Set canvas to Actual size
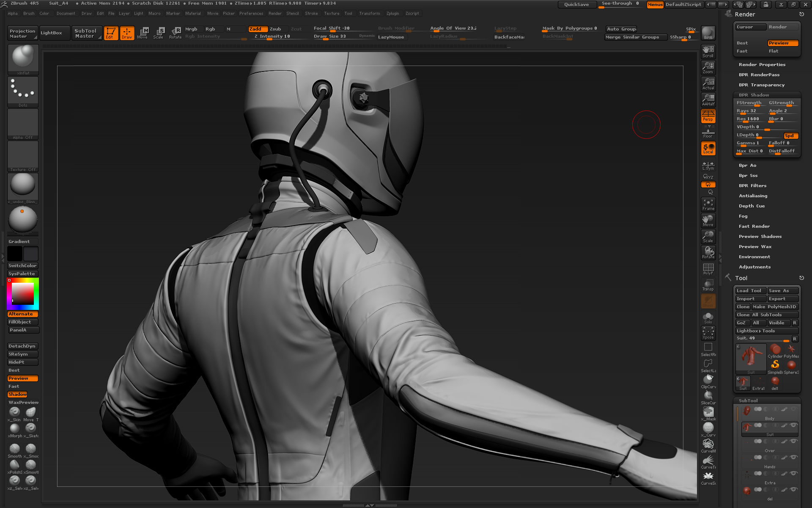The height and width of the screenshot is (508, 812). pos(708,83)
